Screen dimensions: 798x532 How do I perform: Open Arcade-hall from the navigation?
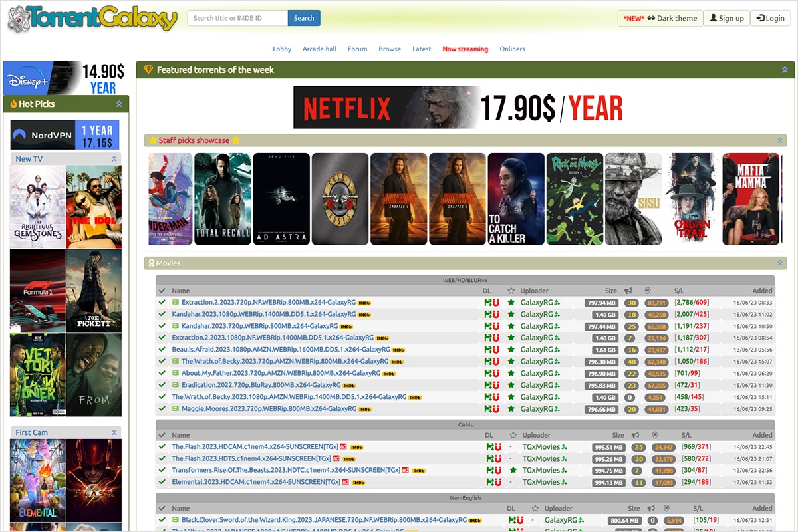[x=319, y=49]
